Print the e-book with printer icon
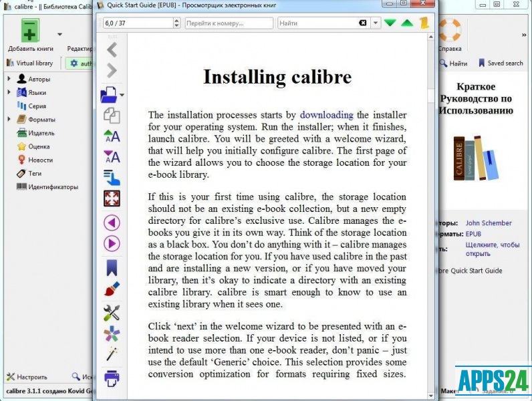This screenshot has width=532, height=401. [x=112, y=378]
